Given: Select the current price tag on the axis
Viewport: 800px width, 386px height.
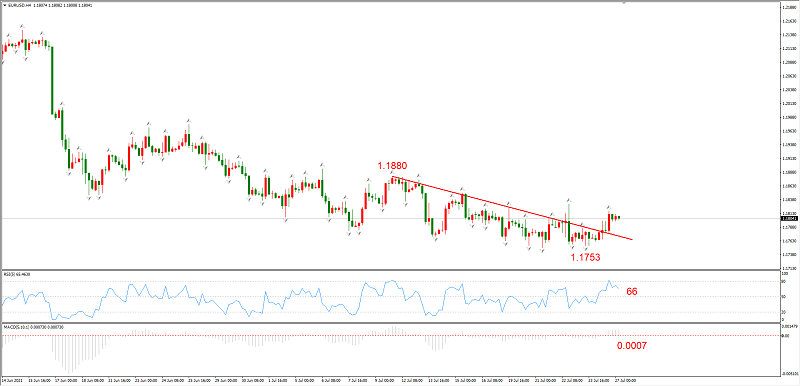Looking at the screenshot, I should coord(789,218).
